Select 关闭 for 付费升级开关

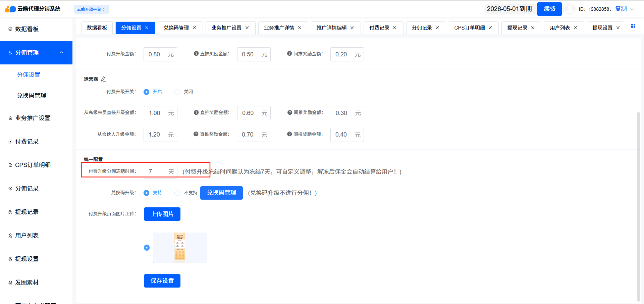177,92
